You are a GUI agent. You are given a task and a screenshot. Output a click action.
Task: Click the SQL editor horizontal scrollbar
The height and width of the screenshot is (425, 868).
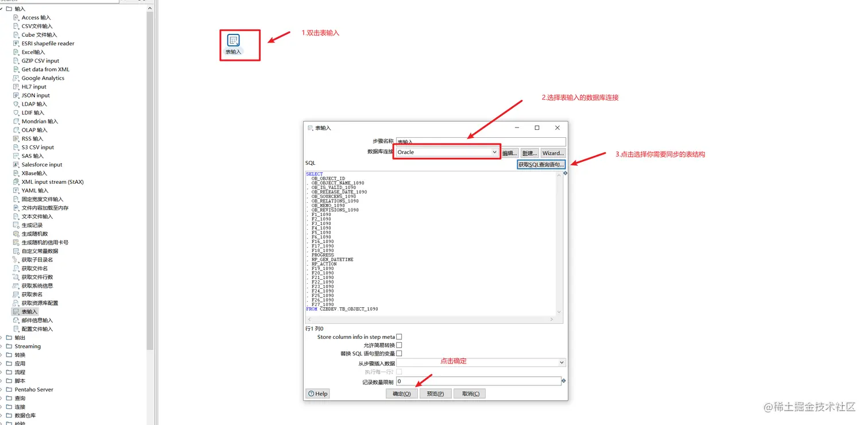tap(431, 319)
